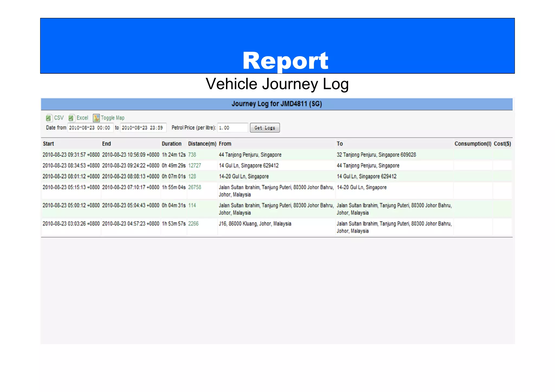Image resolution: width=555 pixels, height=392 pixels.
Task: Select end time 2010-08-23 09:24:22 cell
Action: (x=131, y=166)
